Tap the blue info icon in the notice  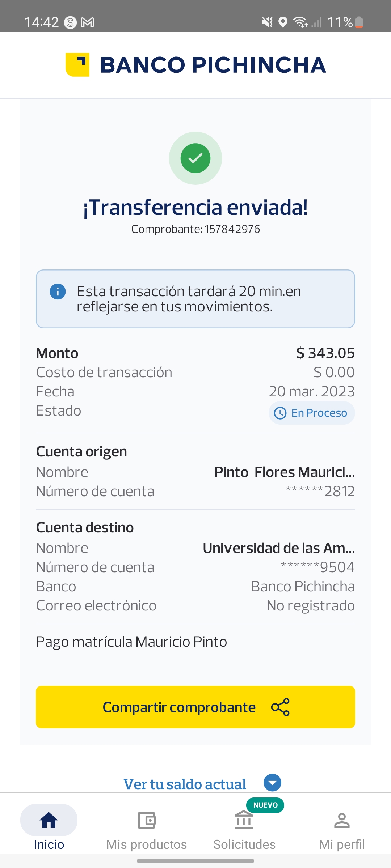[x=58, y=292]
